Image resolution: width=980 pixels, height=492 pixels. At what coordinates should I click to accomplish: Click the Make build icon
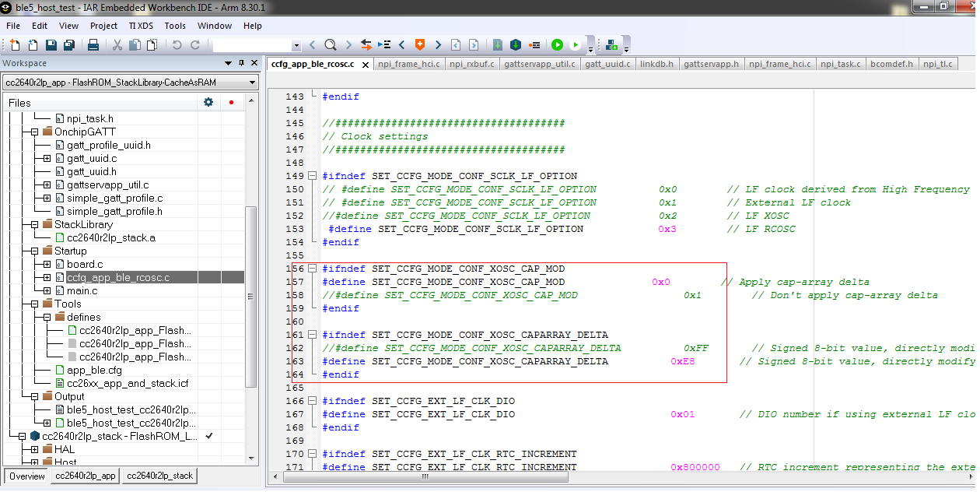(516, 45)
